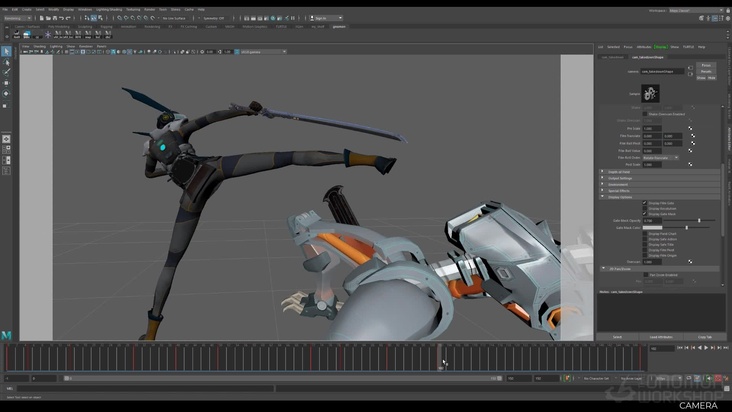Toggle Display Film Gate checkbox
732x412 pixels.
[644, 202]
